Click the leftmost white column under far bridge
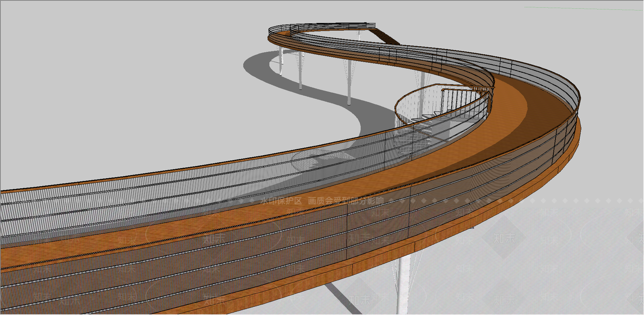This screenshot has width=644, height=315. (281, 60)
